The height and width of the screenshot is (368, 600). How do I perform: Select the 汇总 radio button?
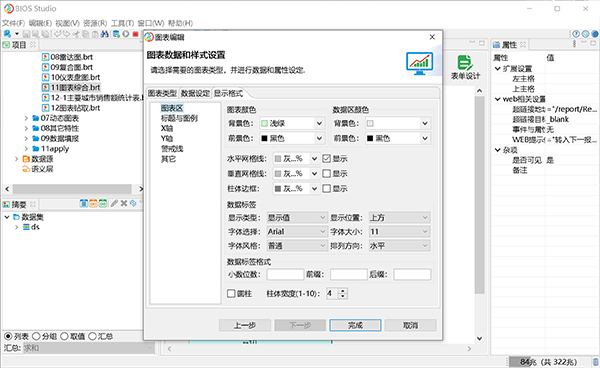coord(92,336)
